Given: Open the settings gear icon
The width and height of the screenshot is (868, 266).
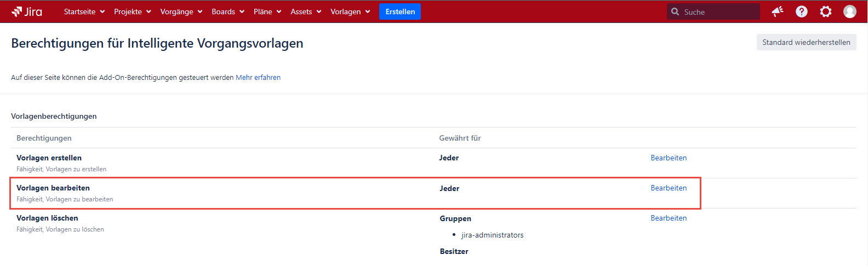Looking at the screenshot, I should (x=825, y=11).
